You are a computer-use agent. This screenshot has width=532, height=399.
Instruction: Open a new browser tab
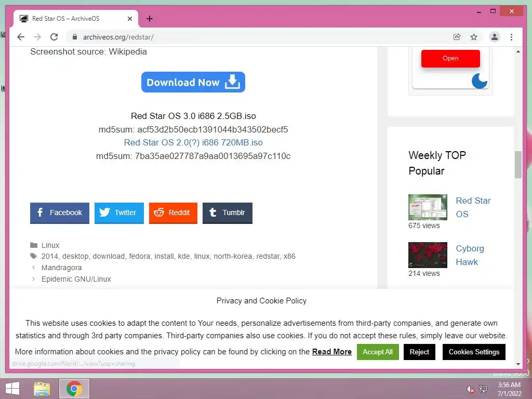150,19
